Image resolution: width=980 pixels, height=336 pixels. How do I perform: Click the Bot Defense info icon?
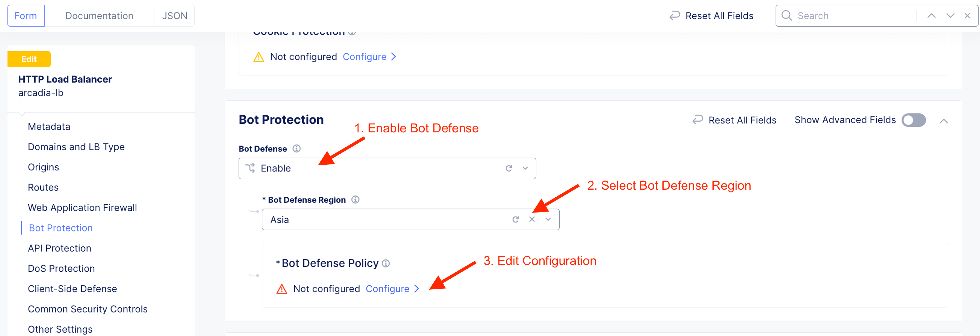296,148
